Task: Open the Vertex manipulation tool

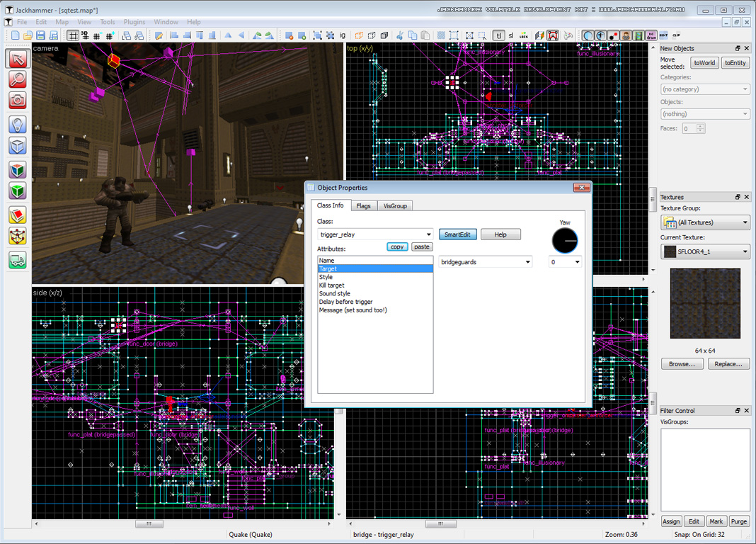Action: pos(18,236)
